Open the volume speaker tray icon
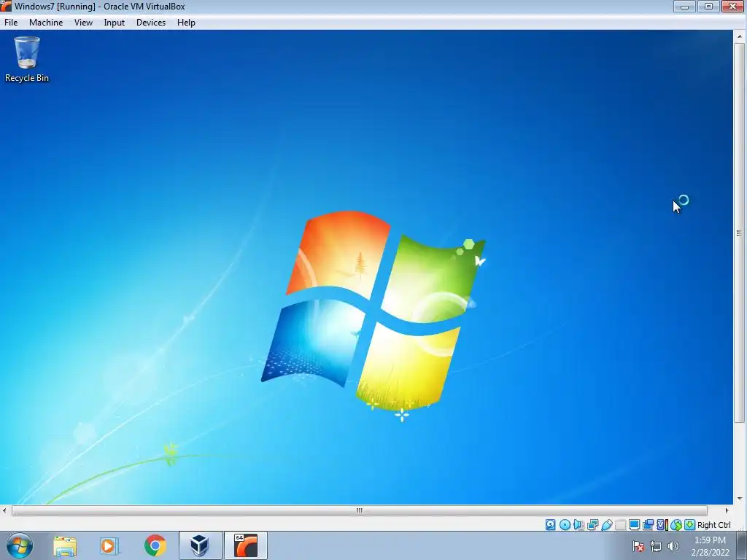Viewport: 747px width, 560px height. pyautogui.click(x=673, y=546)
